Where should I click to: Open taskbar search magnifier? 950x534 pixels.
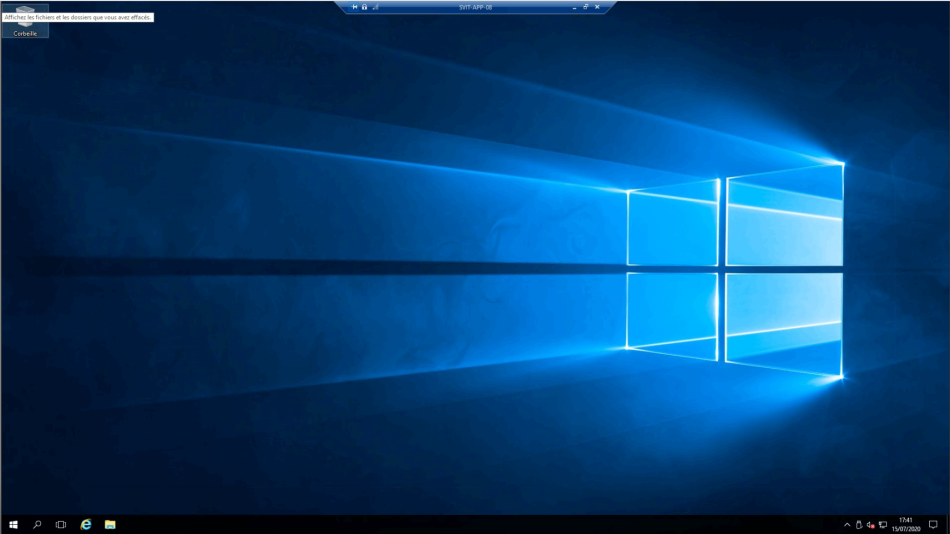click(x=37, y=524)
